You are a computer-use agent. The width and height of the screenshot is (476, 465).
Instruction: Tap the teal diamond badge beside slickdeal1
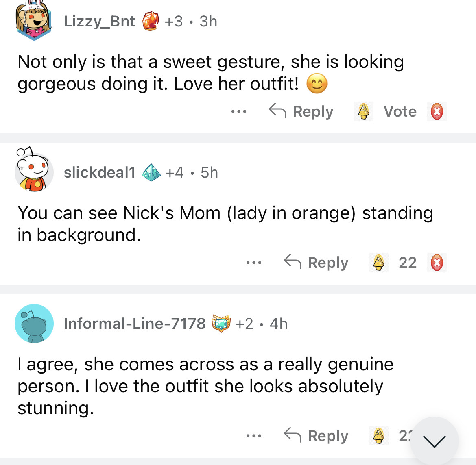coord(151,173)
